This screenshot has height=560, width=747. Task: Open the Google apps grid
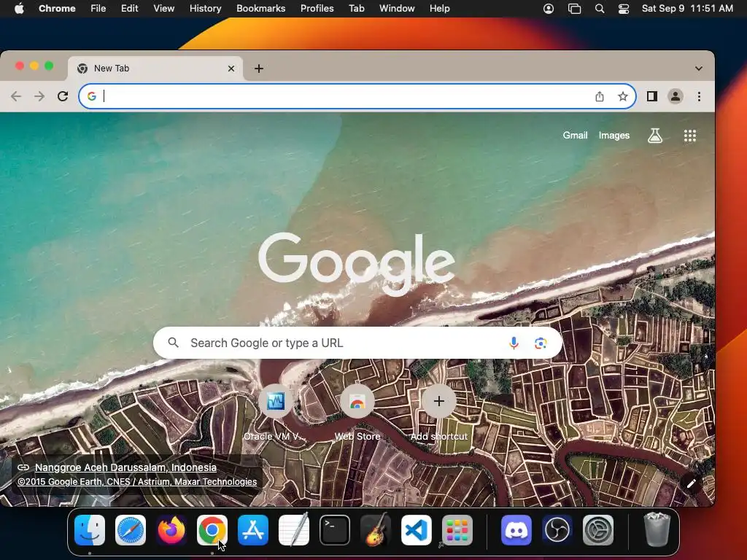[690, 136]
